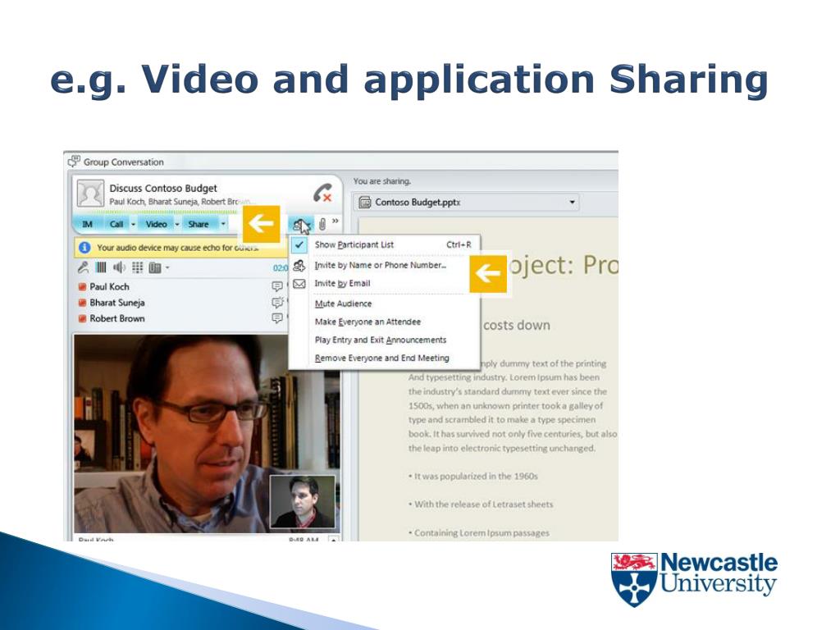Open the Call dropdown arrow
The height and width of the screenshot is (630, 840).
(x=134, y=225)
